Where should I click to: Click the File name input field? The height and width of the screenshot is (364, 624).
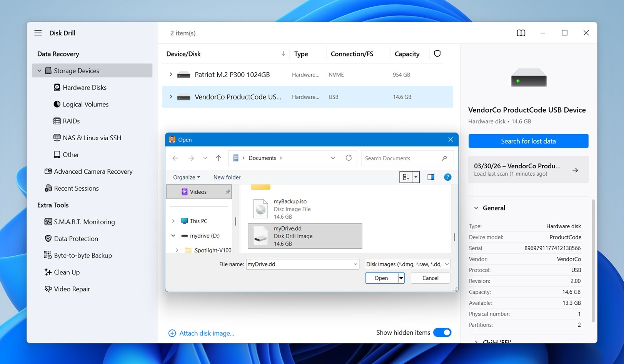[x=299, y=264]
